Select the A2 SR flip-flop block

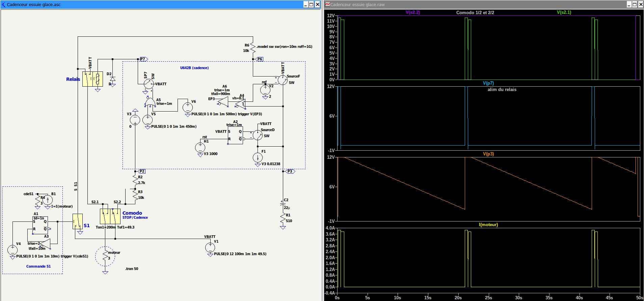(235, 136)
